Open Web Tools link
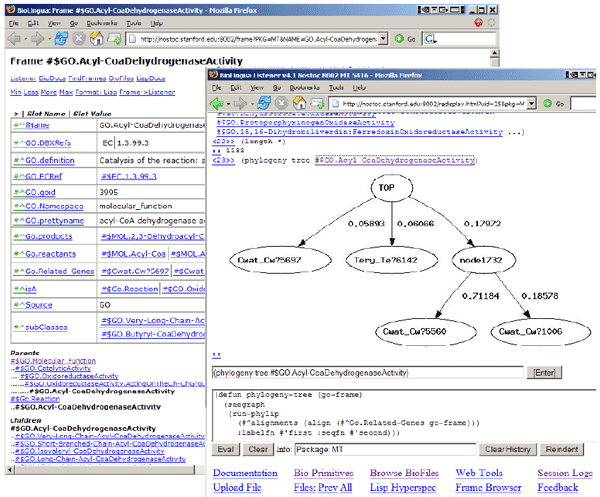This screenshot has height=497, width=600. pos(479,473)
